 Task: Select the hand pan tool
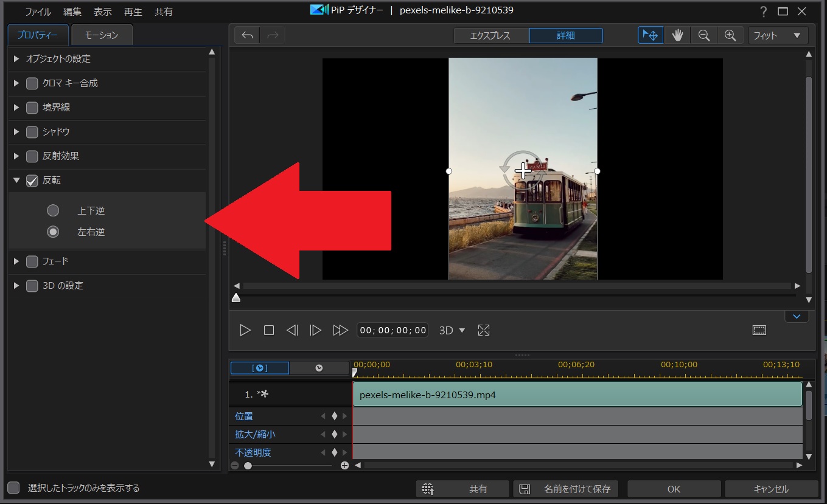pyautogui.click(x=677, y=35)
